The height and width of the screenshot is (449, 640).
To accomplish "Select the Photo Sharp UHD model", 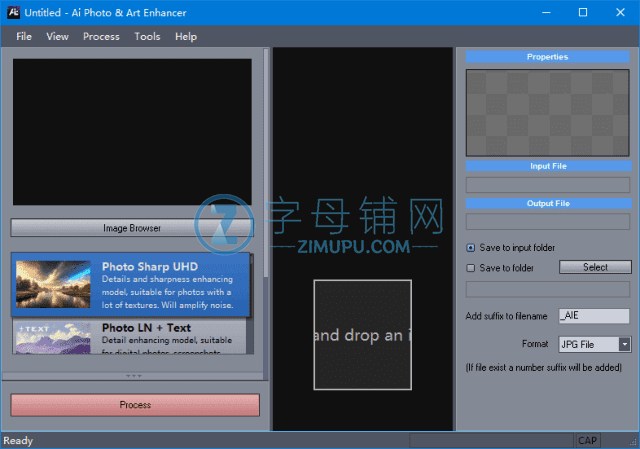I will (131, 285).
